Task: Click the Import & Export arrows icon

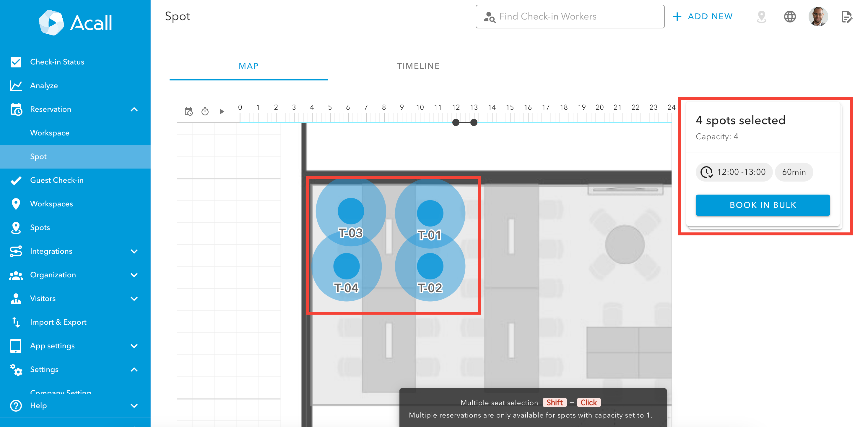Action: pos(16,322)
